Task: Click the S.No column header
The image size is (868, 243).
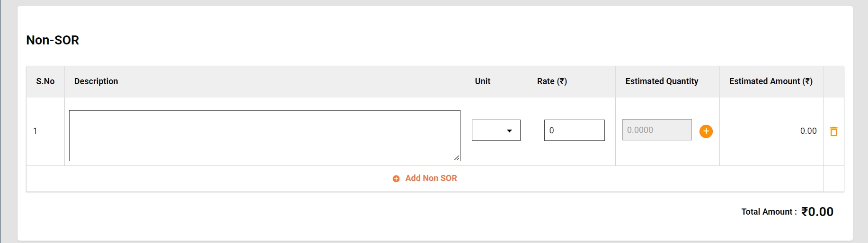Action: [45, 81]
